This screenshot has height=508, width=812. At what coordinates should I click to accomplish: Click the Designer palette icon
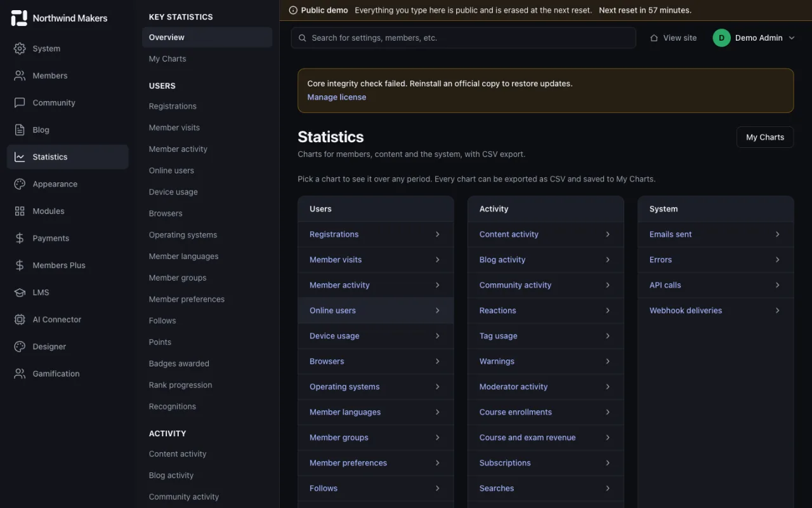[20, 347]
